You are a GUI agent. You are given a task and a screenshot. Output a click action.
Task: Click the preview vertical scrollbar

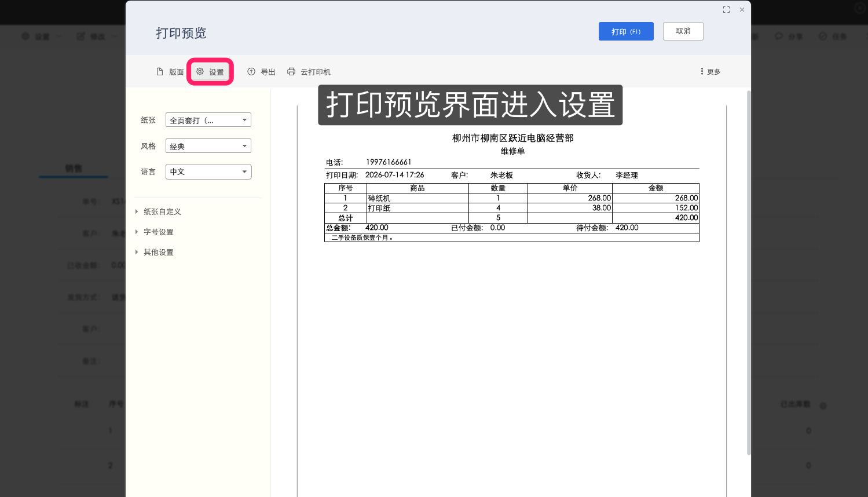tap(749, 272)
